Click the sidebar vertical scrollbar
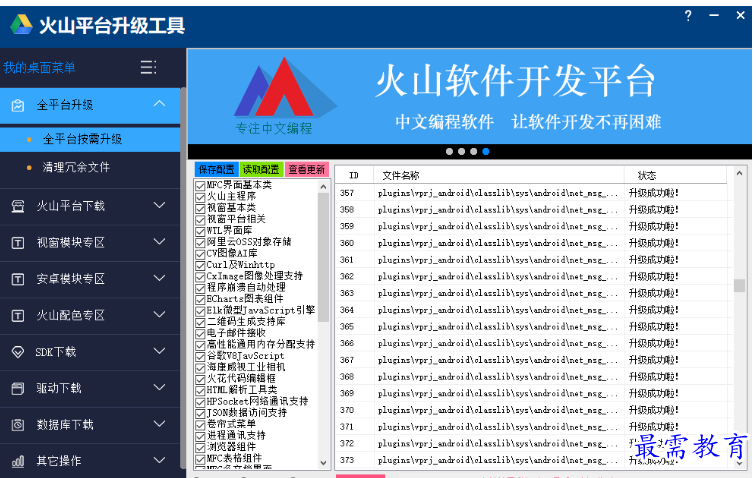Viewport: 756px width, 478px height. (183, 277)
